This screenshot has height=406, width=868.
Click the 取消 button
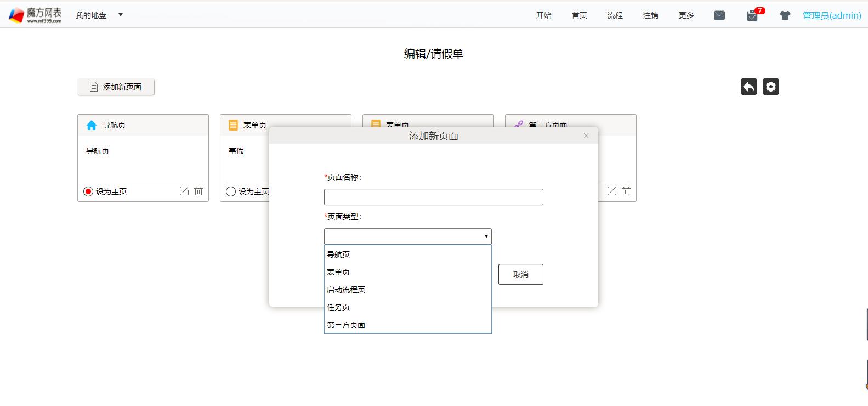pos(521,274)
